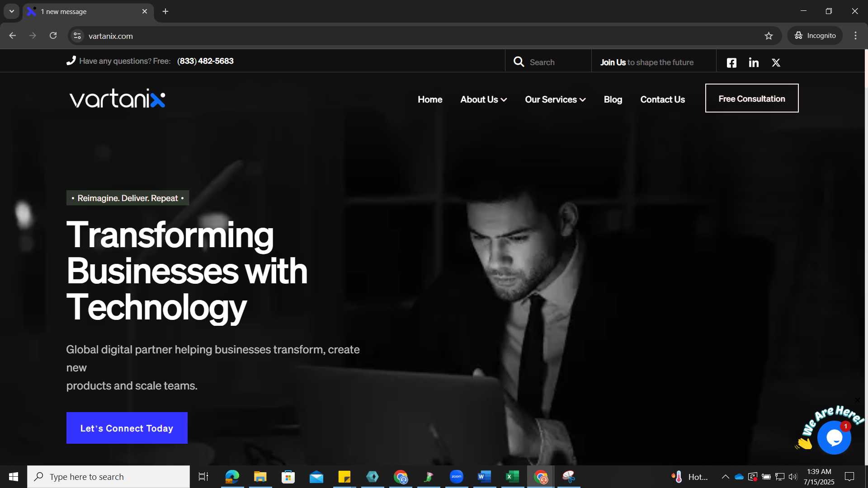
Task: Click the phone handset icon in top bar
Action: click(71, 61)
